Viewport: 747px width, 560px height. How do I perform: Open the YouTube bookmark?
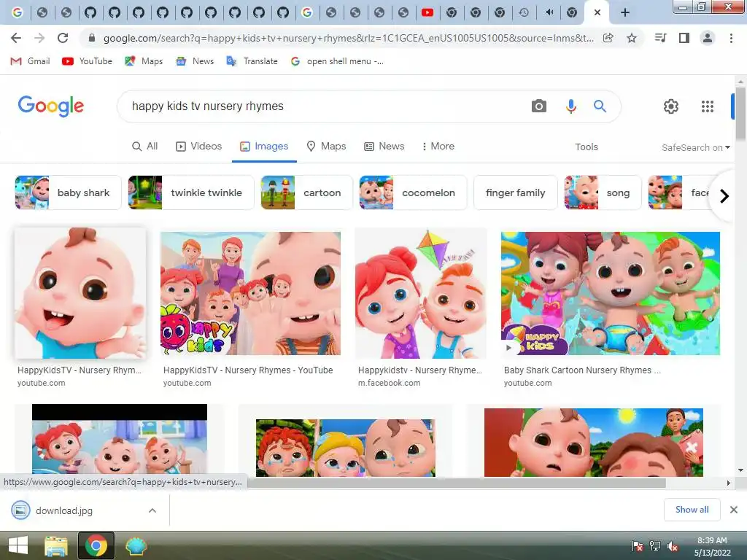tap(88, 61)
